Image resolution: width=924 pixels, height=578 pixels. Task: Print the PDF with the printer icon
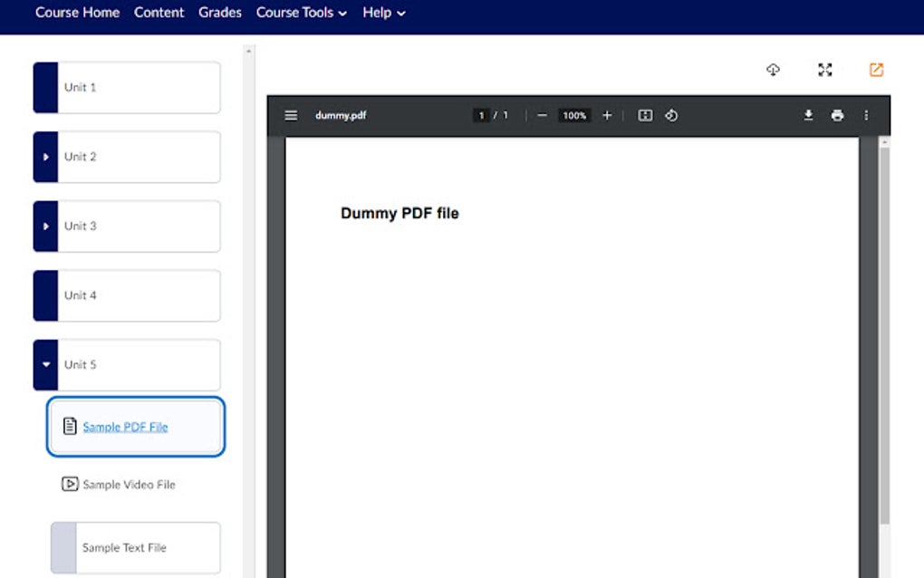pos(836,115)
